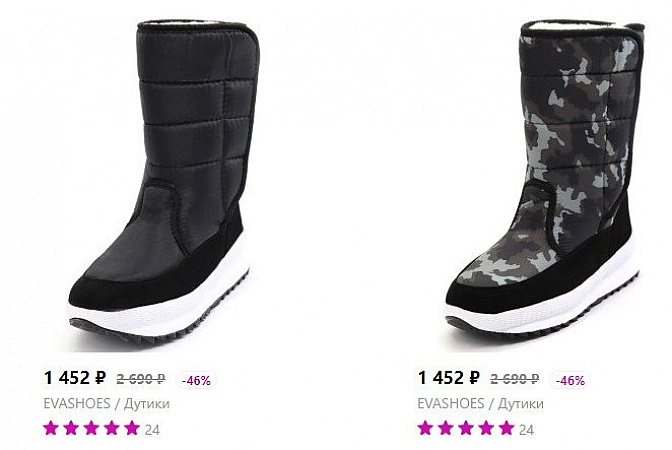This screenshot has height=450, width=672.
Task: Click the first rating star under black boot
Action: [52, 429]
